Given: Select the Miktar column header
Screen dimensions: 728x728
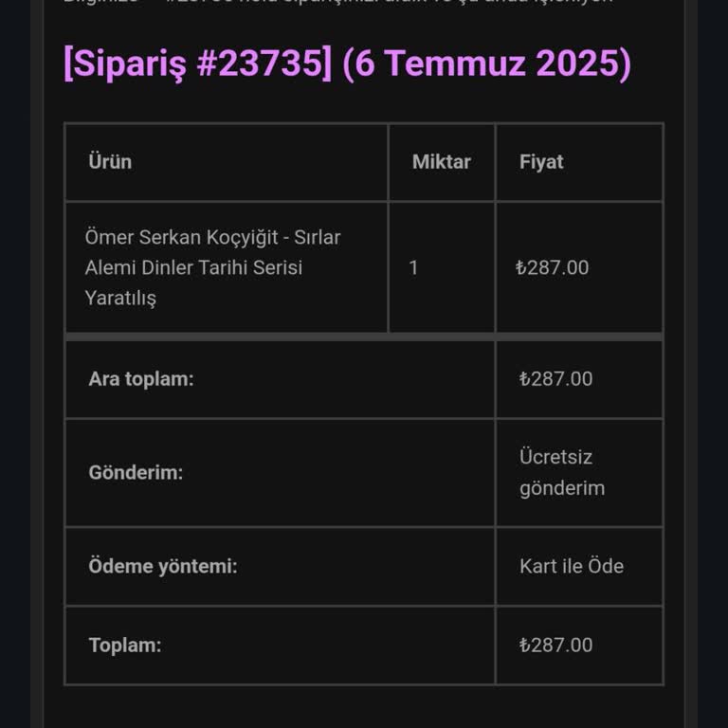Looking at the screenshot, I should (441, 162).
